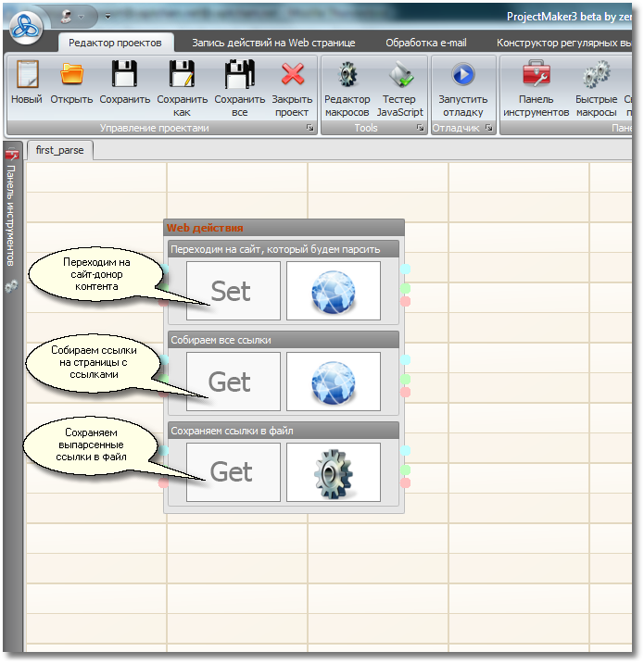Click the right-side green connector dot of Собираем все ссылки
644x664 pixels.
click(405, 379)
